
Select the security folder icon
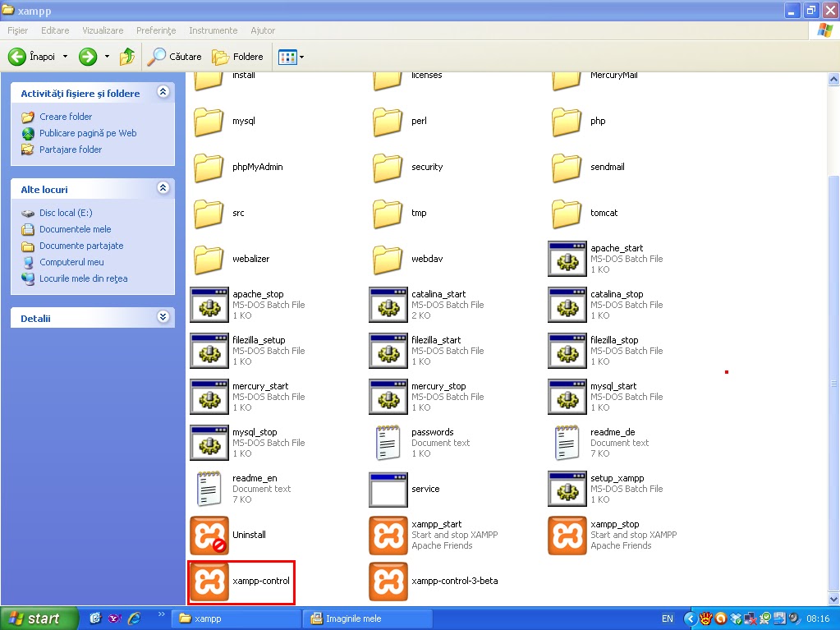pos(388,167)
